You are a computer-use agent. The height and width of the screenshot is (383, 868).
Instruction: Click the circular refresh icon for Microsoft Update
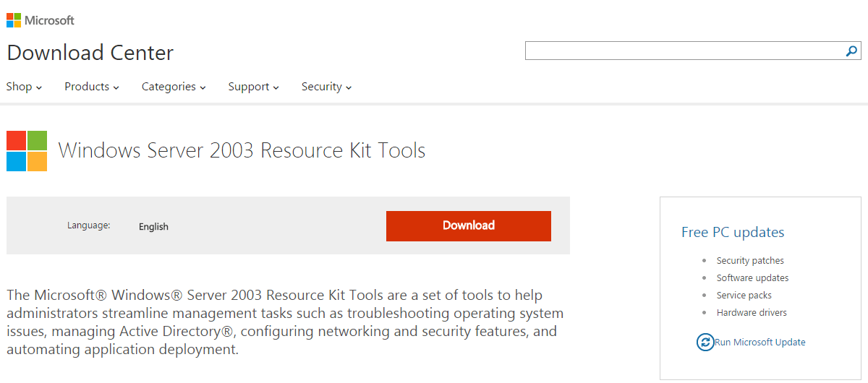(705, 343)
